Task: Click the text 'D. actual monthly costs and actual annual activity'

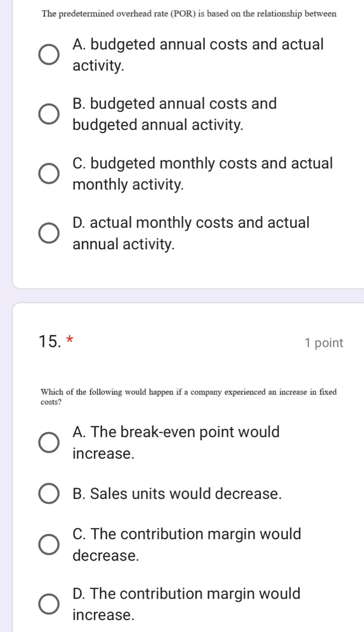Action: pos(191,233)
